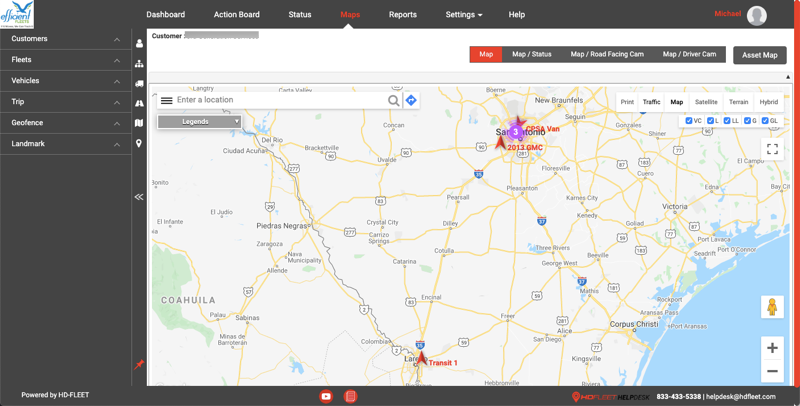
Task: Click the Michael user name
Action: (728, 14)
